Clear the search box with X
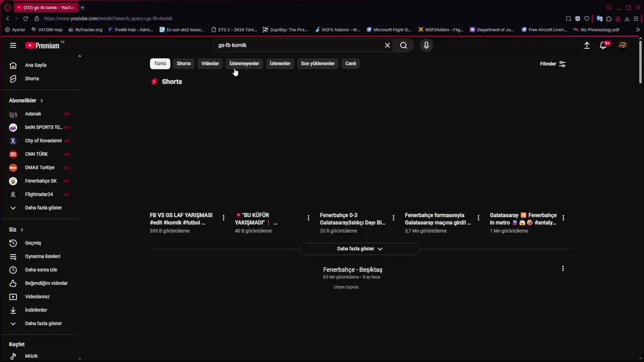Image resolution: width=644 pixels, height=362 pixels. click(x=387, y=45)
